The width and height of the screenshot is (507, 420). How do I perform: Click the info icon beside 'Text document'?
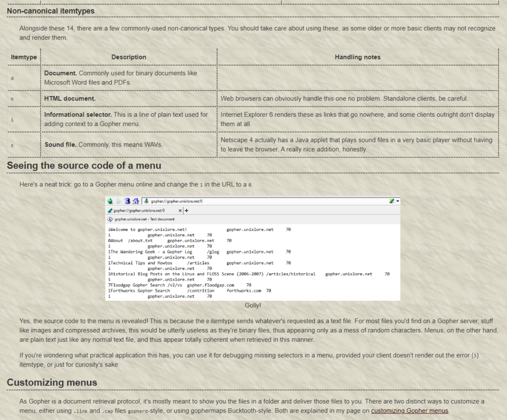click(x=109, y=219)
